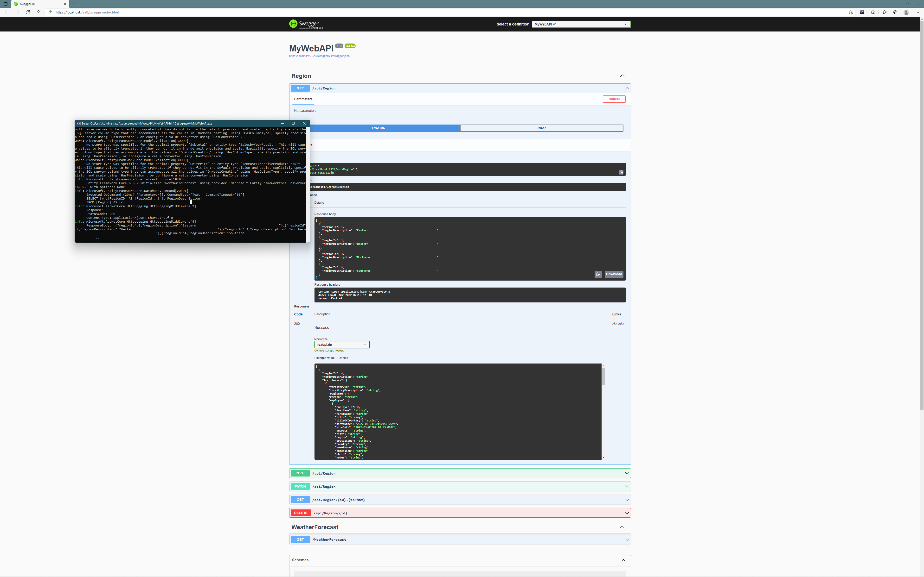
Task: Click the red Cancel button
Action: [614, 99]
